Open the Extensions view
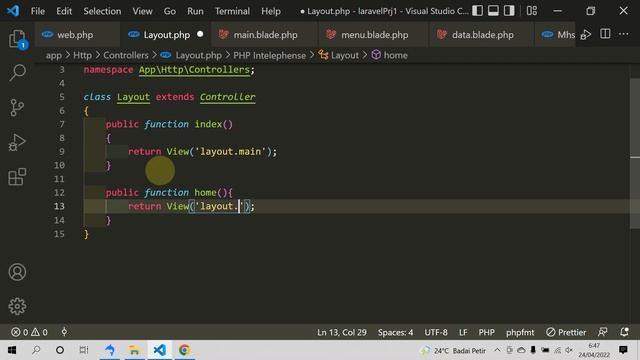The width and height of the screenshot is (640, 360). [17, 177]
